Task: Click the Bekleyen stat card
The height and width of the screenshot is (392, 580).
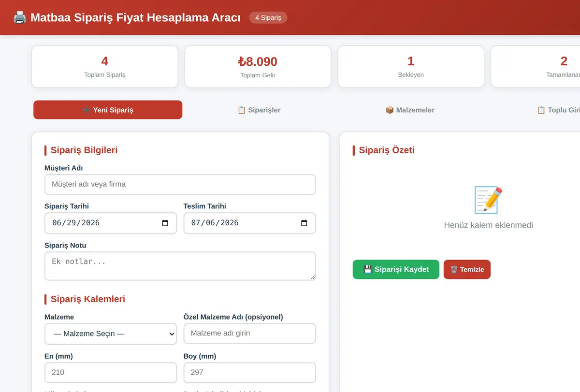Action: tap(411, 67)
